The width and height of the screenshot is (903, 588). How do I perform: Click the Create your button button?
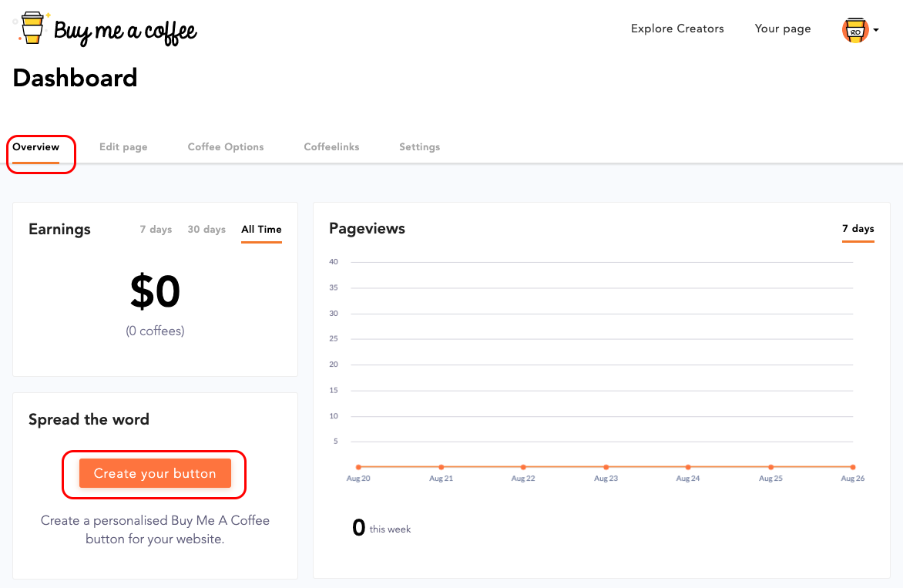[155, 473]
